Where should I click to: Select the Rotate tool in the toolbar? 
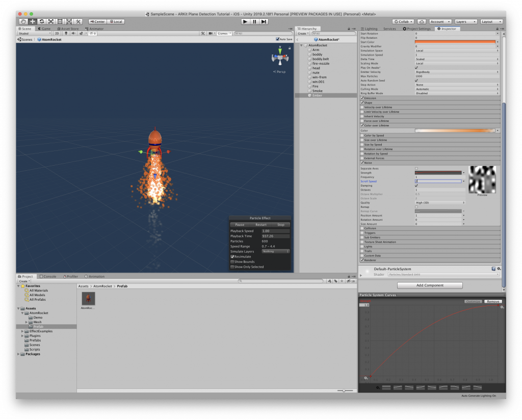click(42, 21)
